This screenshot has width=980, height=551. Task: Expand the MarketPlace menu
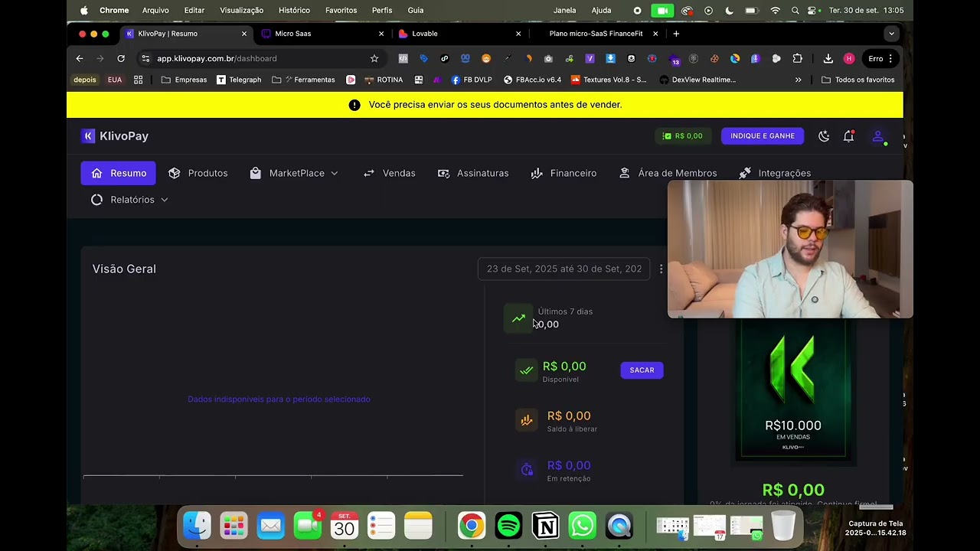click(x=294, y=173)
